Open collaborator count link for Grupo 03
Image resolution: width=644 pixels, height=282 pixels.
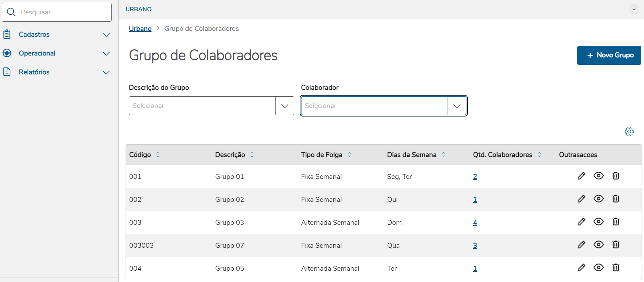tap(475, 223)
